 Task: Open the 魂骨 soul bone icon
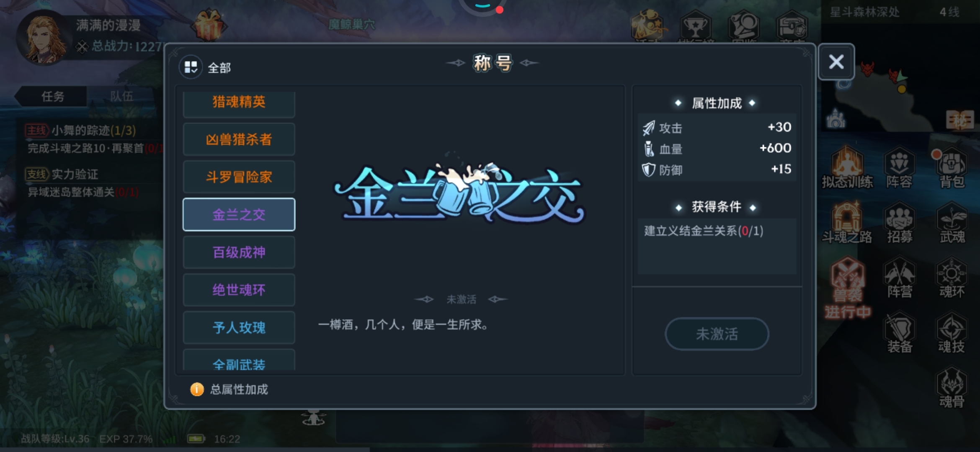point(952,388)
